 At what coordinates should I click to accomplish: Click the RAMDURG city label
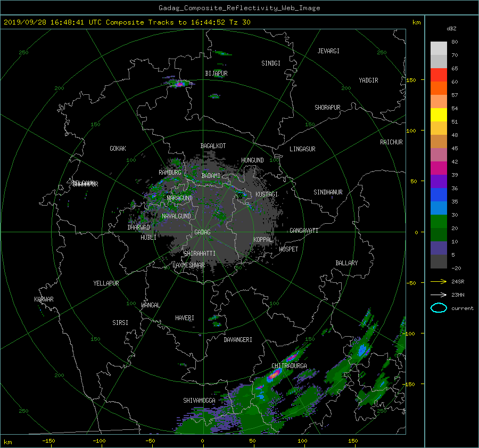(170, 173)
